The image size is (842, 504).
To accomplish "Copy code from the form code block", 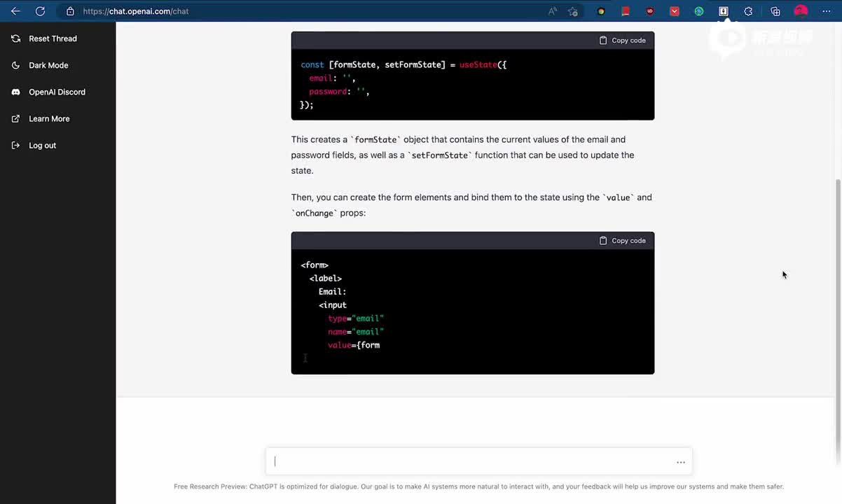I will click(622, 241).
